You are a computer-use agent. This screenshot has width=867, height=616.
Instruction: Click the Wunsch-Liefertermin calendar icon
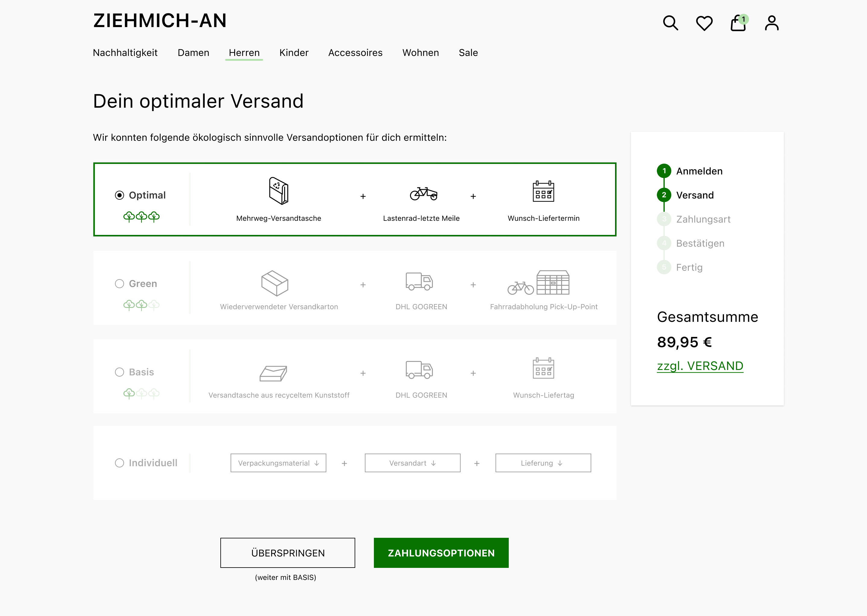click(x=543, y=191)
